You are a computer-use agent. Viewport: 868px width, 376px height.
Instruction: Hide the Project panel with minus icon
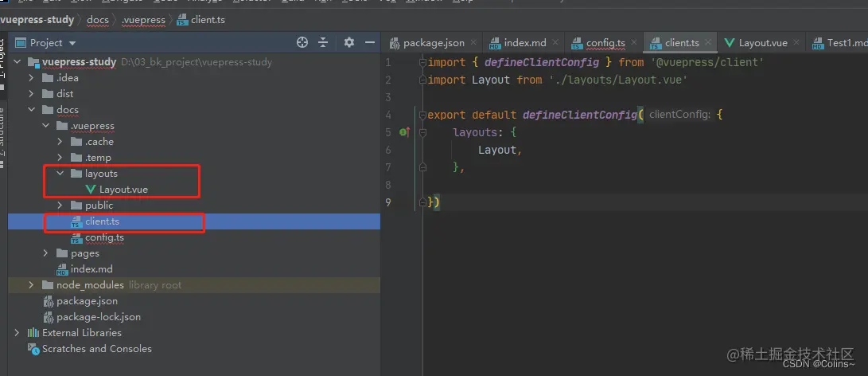370,43
